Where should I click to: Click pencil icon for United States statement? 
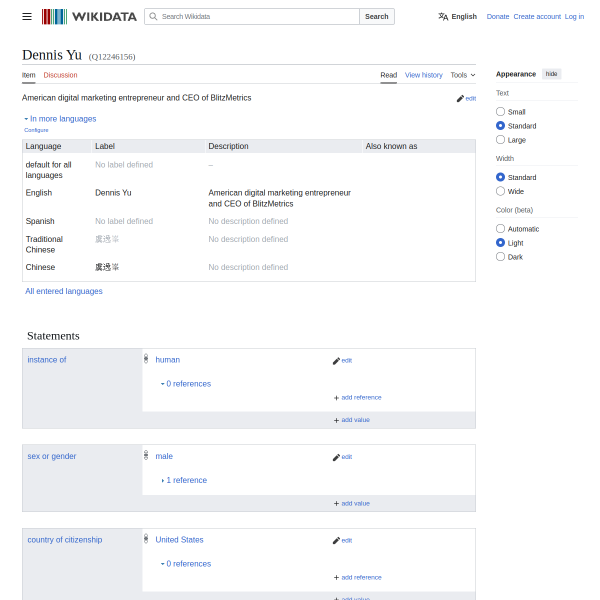(x=336, y=541)
